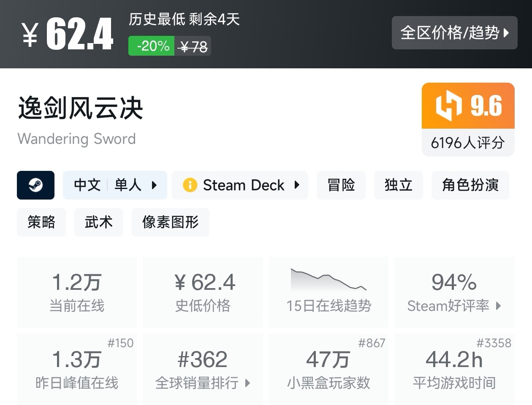This screenshot has height=405, width=532.
Task: Click the 独立 tag
Action: point(398,185)
